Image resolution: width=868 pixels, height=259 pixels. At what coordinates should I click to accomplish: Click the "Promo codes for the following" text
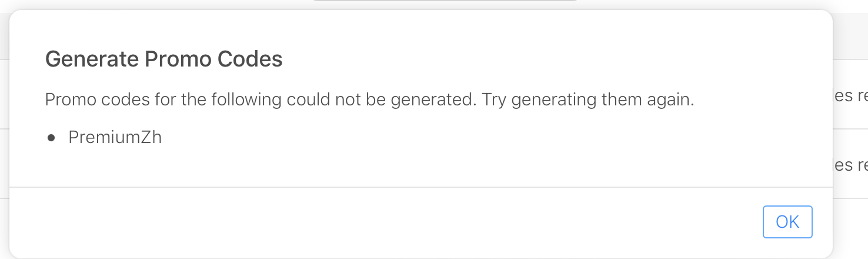coord(165,99)
